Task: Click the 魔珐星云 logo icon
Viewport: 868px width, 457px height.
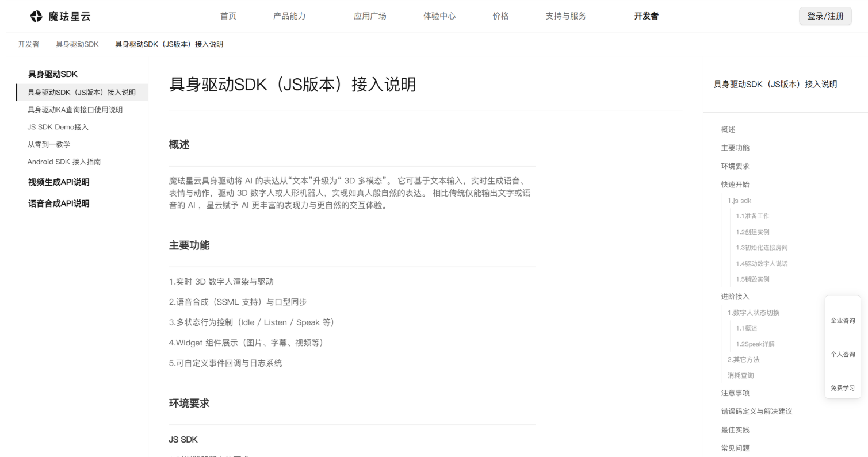Action: coord(36,16)
